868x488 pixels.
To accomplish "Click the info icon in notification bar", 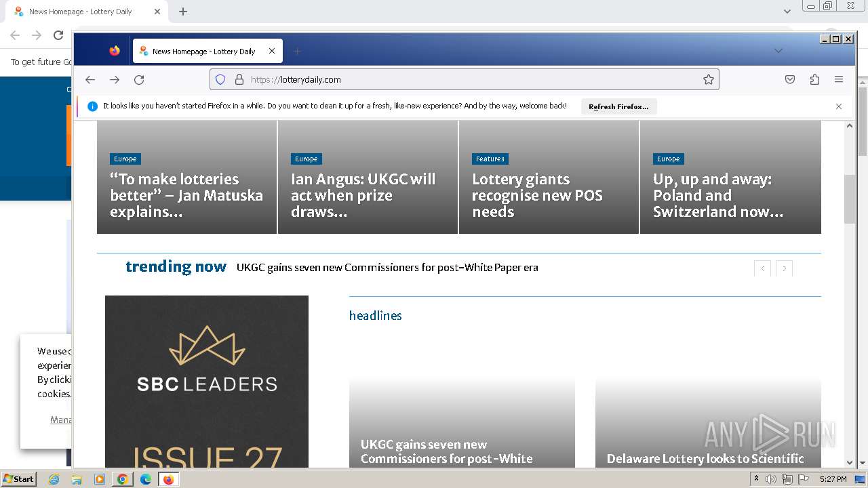I will click(93, 106).
